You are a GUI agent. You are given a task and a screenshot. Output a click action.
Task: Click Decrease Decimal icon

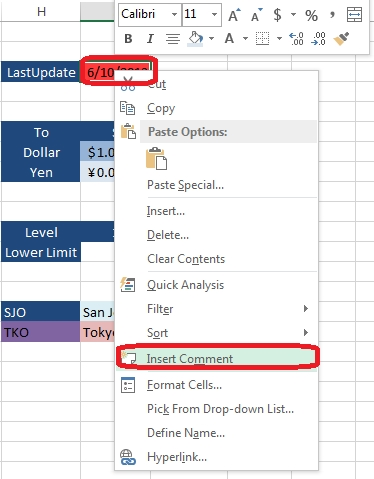coord(318,39)
